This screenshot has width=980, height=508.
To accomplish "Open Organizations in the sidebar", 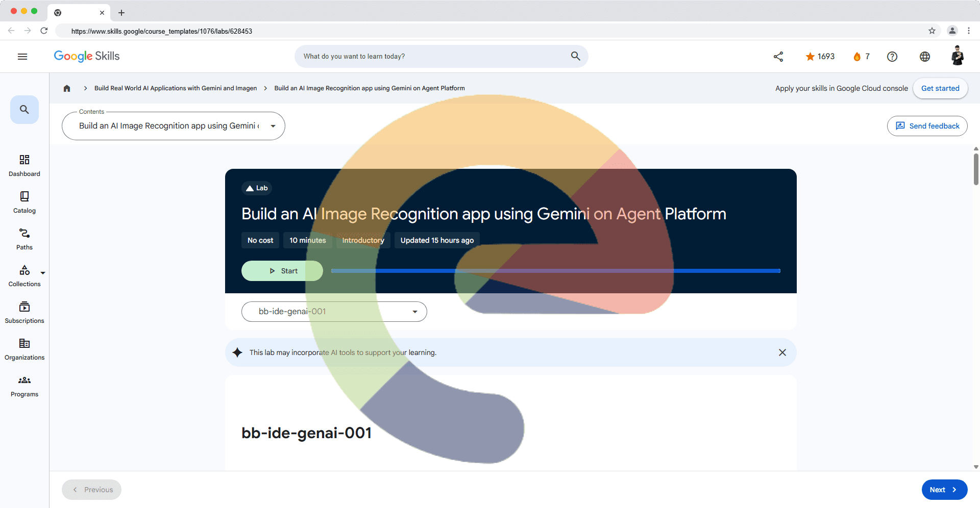I will (x=24, y=349).
